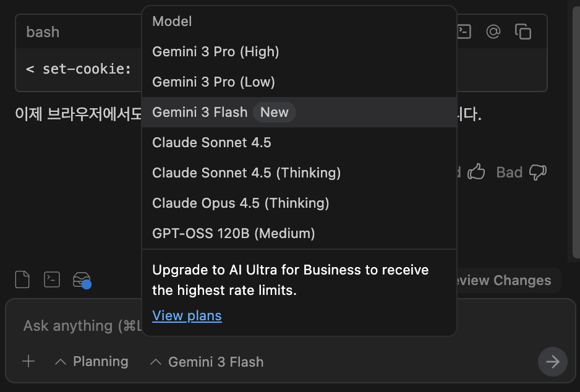Select Claude Sonnet 4.5 (Thinking) option
Screen dimensions: 580x392
(246, 173)
